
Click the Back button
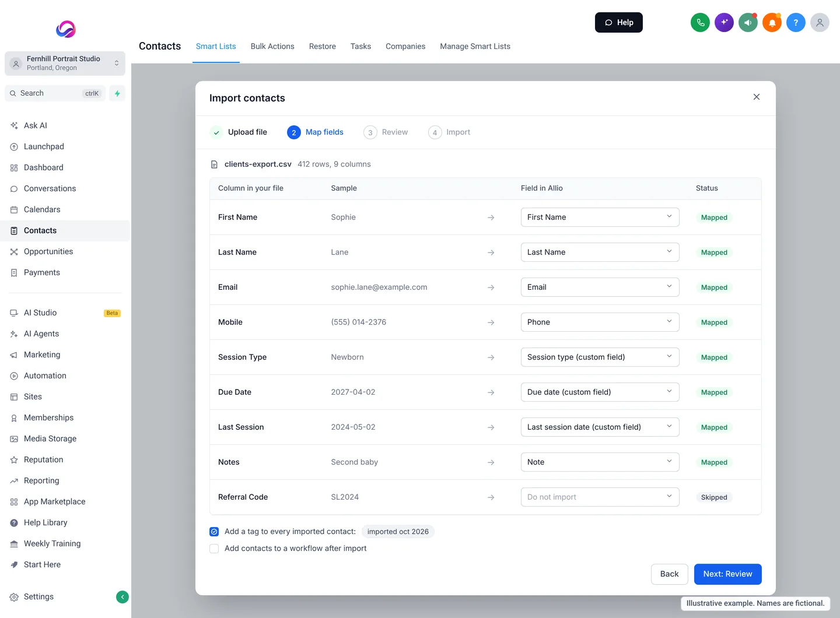tap(669, 574)
